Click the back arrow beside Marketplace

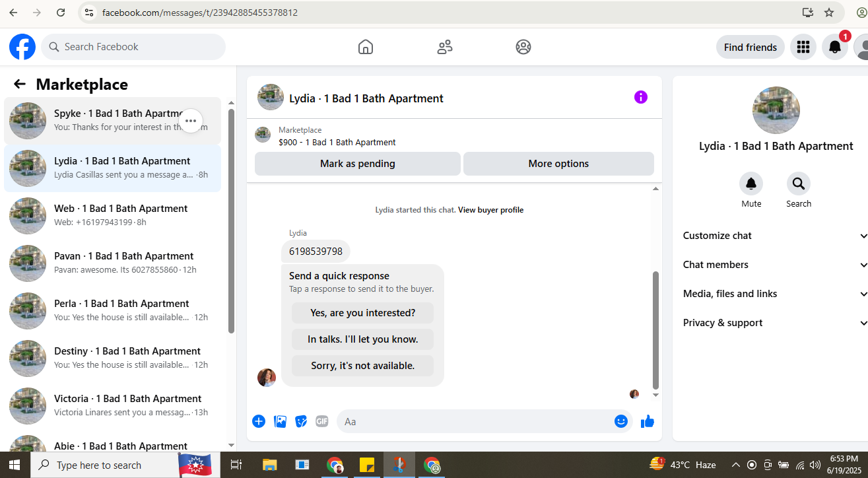20,84
